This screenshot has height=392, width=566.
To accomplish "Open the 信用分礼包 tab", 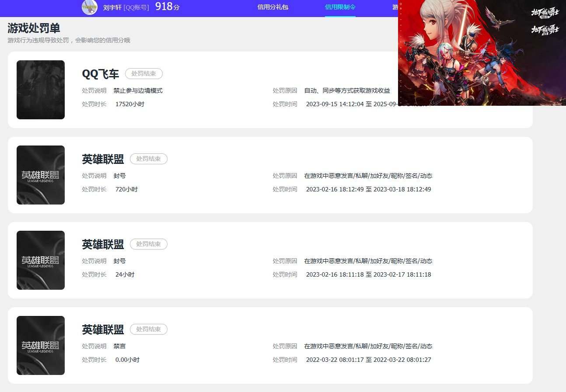I will click(x=273, y=7).
